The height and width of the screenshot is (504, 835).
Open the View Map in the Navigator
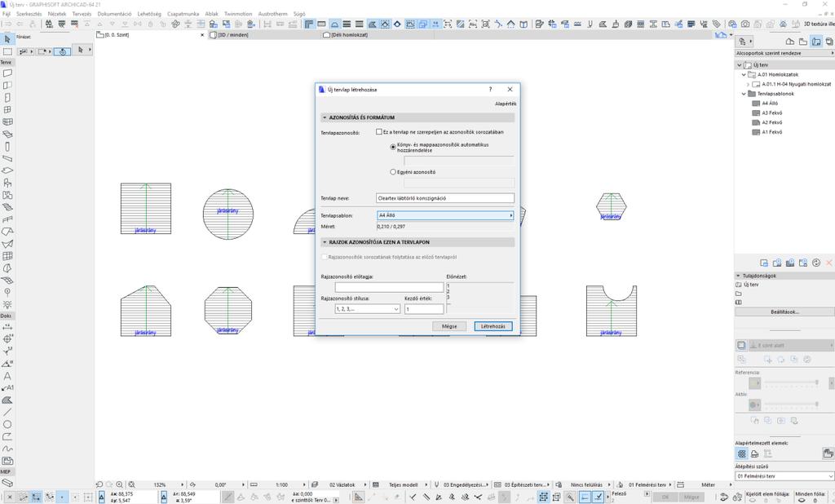coord(803,41)
